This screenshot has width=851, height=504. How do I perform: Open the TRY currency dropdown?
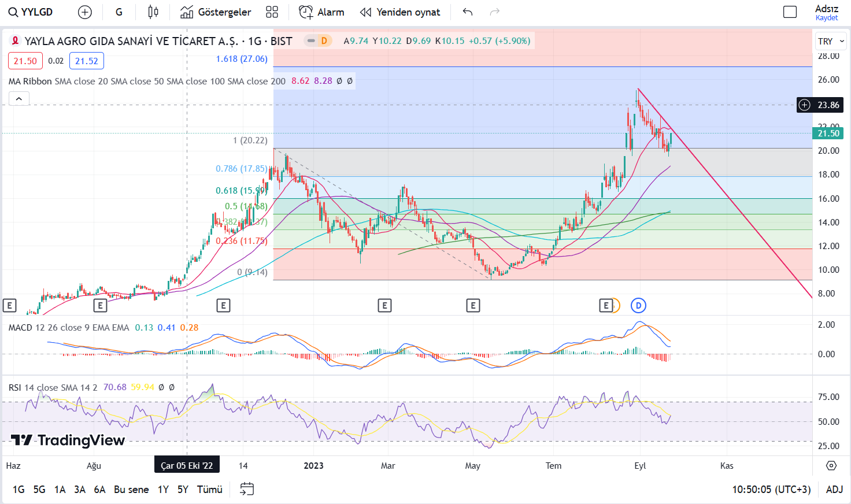(x=831, y=42)
